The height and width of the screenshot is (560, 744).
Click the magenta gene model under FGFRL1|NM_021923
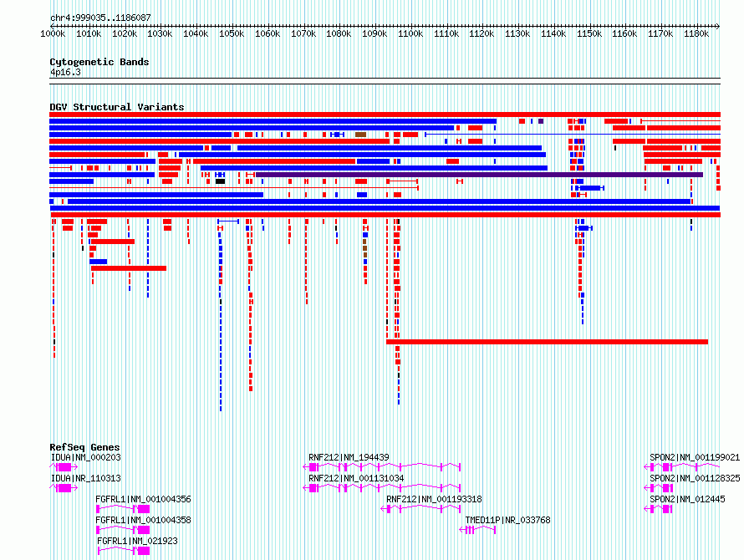(124, 551)
